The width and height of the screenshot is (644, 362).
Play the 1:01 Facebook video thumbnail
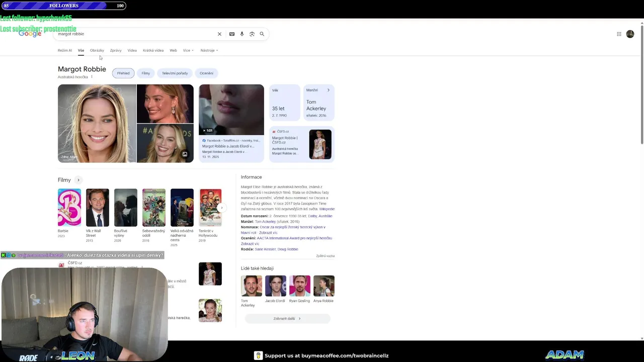coord(231,110)
